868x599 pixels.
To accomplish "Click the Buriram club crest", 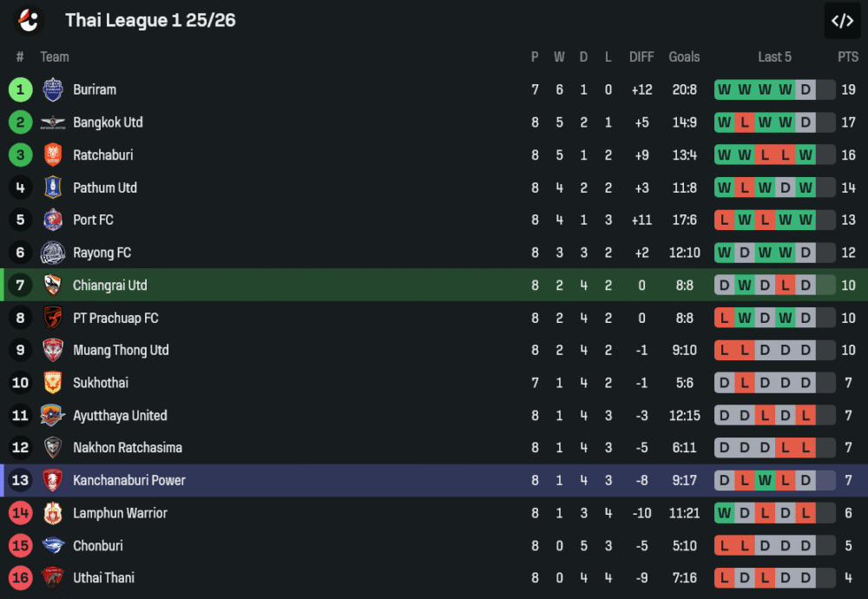I will tap(53, 89).
